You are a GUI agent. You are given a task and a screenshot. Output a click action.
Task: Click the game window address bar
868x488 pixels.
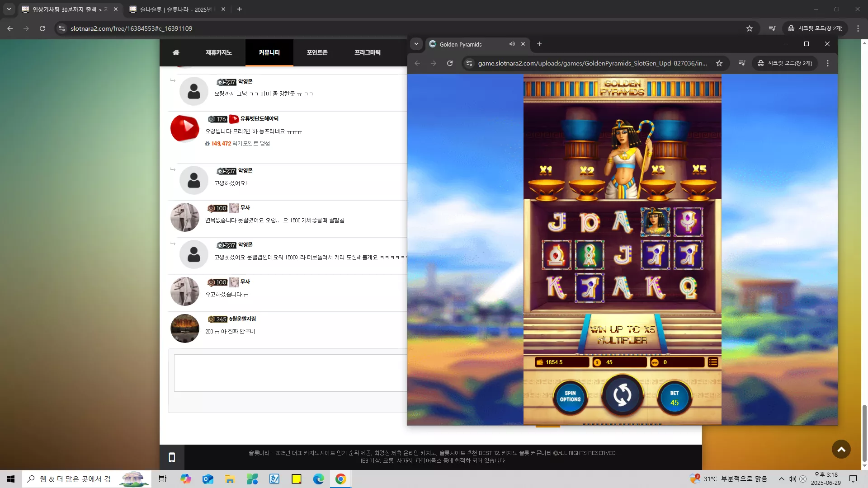[593, 63]
